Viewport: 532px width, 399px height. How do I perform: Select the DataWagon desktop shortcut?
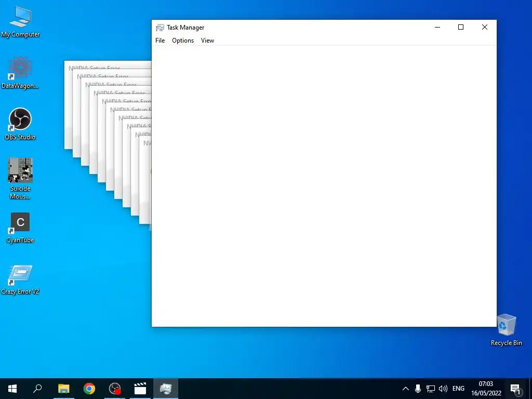(x=20, y=73)
